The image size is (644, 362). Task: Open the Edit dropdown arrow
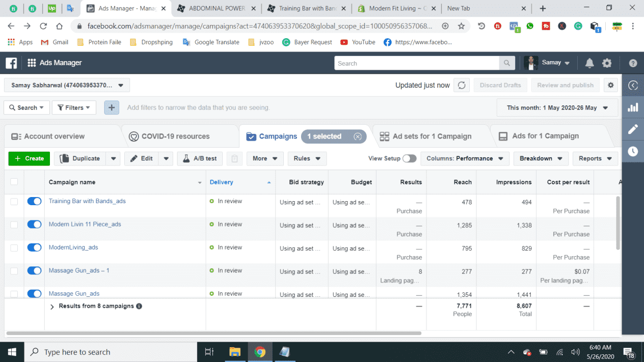click(166, 158)
